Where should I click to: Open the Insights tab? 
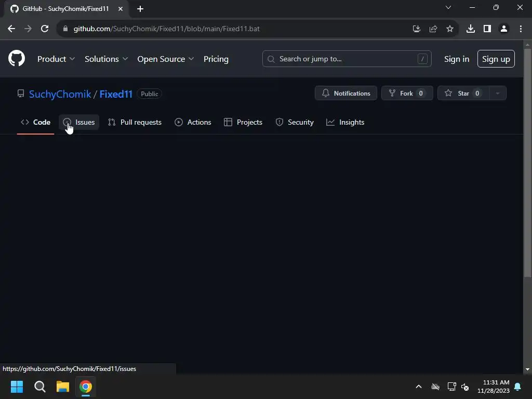point(345,122)
